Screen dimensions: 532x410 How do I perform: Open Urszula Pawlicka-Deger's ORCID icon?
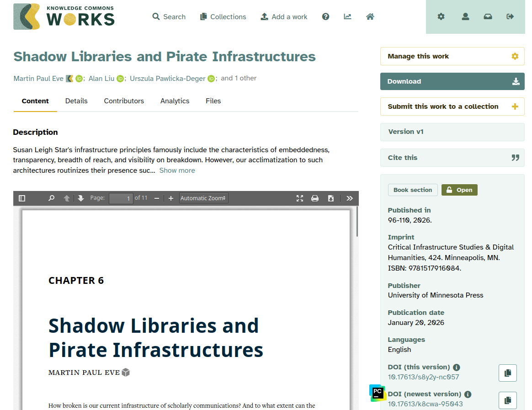(211, 79)
